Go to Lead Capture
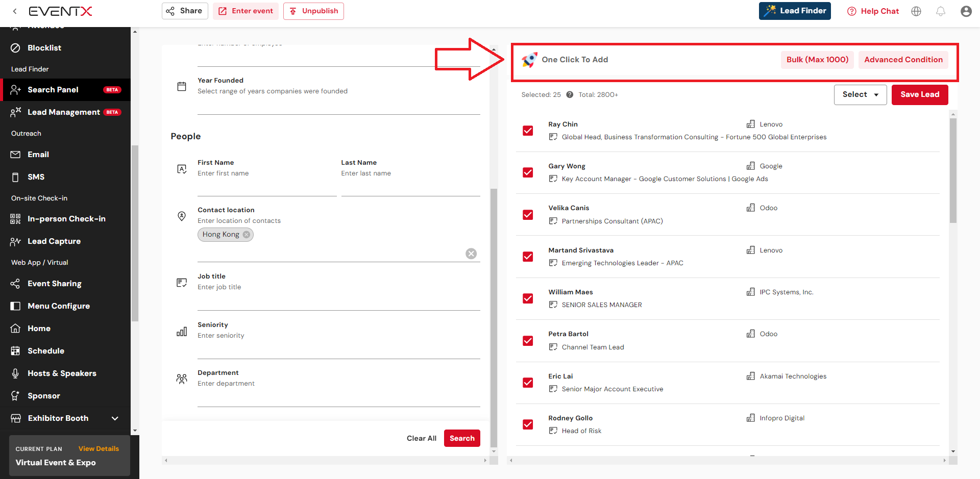 (x=65, y=241)
